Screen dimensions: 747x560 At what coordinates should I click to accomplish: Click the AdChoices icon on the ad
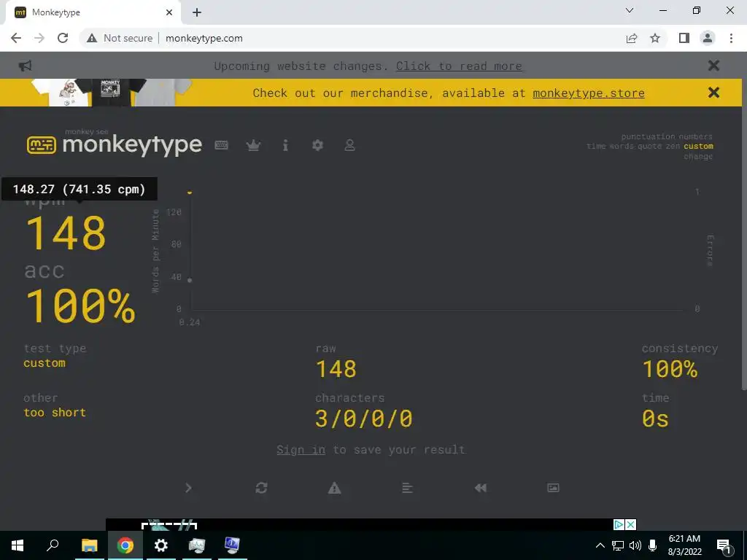tap(619, 524)
